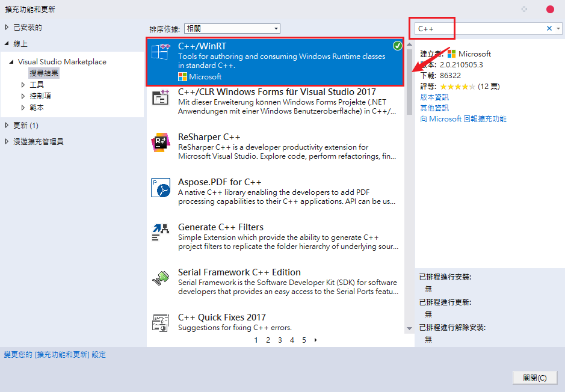Click the Microsoft logo in the C++/WinRT entry
Image resolution: width=565 pixels, height=392 pixels.
point(182,77)
